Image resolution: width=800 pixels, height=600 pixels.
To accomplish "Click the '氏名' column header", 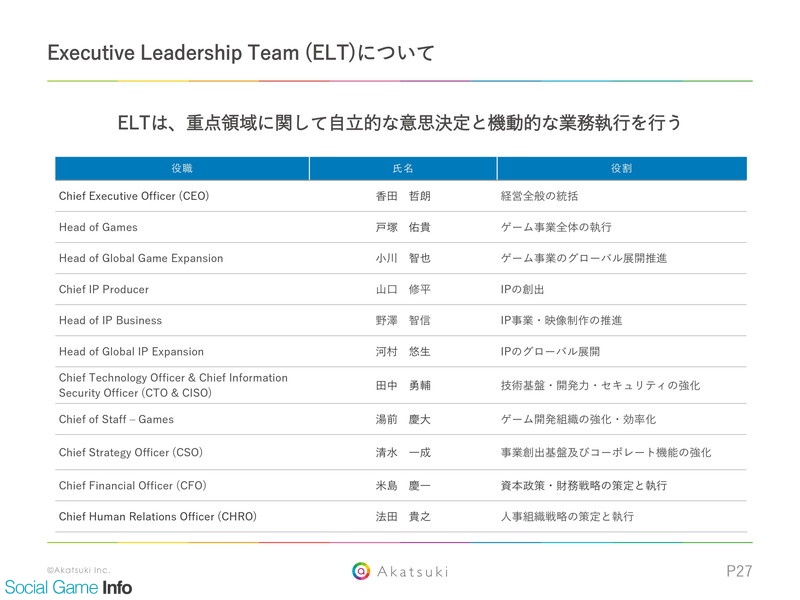I will point(403,168).
